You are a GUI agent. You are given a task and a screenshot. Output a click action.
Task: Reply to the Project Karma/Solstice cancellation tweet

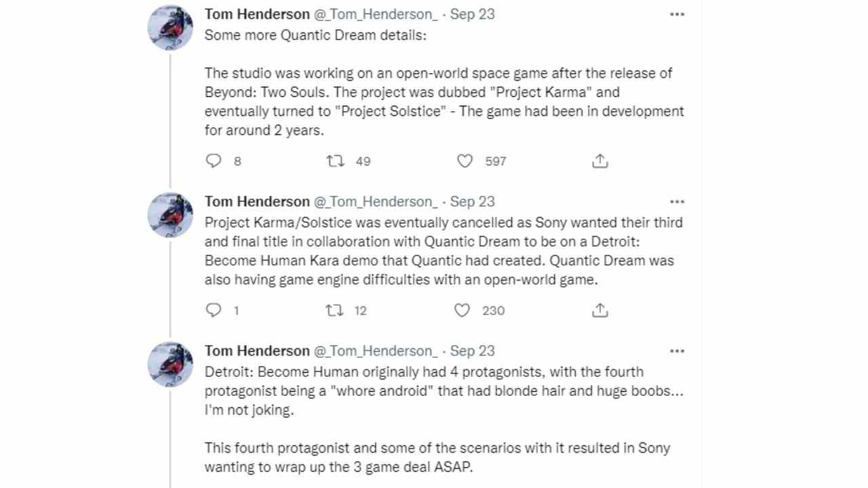(x=214, y=310)
